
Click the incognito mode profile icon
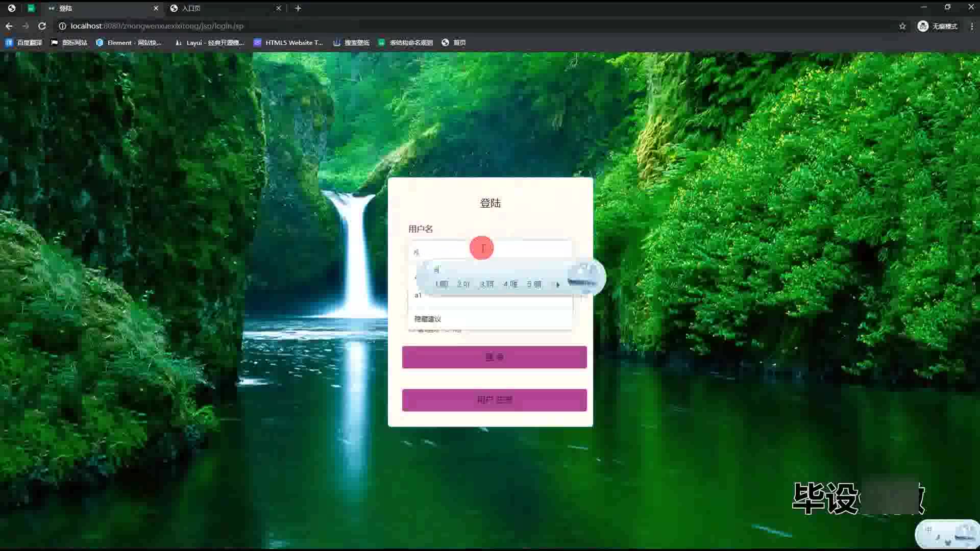click(x=923, y=26)
